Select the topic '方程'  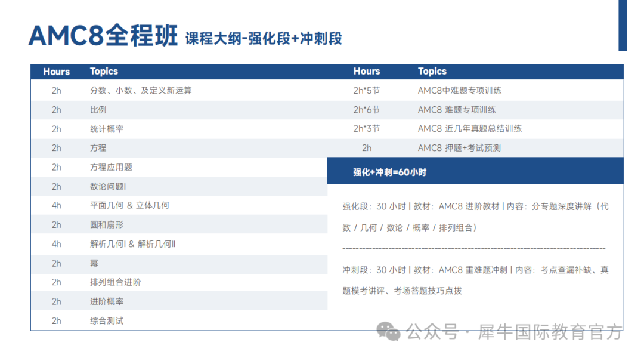click(x=98, y=148)
